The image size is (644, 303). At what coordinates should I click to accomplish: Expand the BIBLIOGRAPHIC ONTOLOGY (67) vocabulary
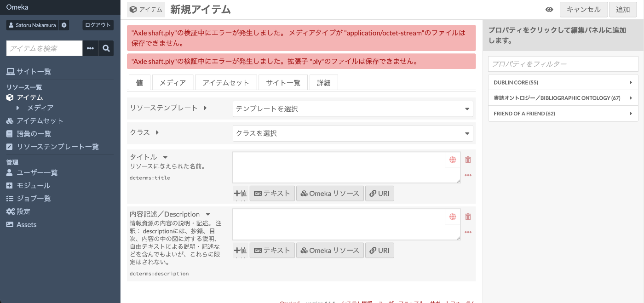click(563, 98)
